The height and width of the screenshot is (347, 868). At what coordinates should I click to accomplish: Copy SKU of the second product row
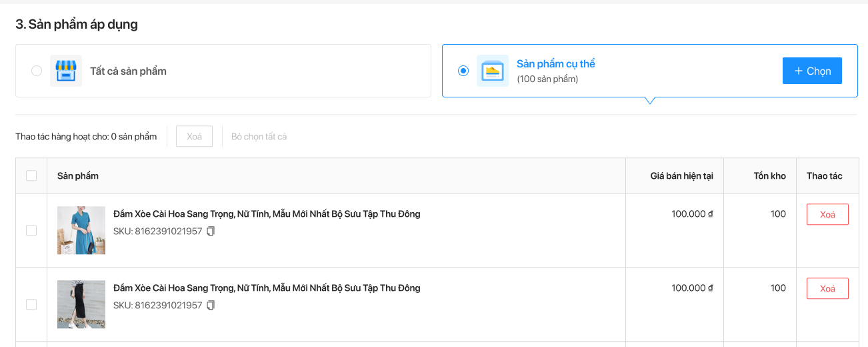click(211, 306)
